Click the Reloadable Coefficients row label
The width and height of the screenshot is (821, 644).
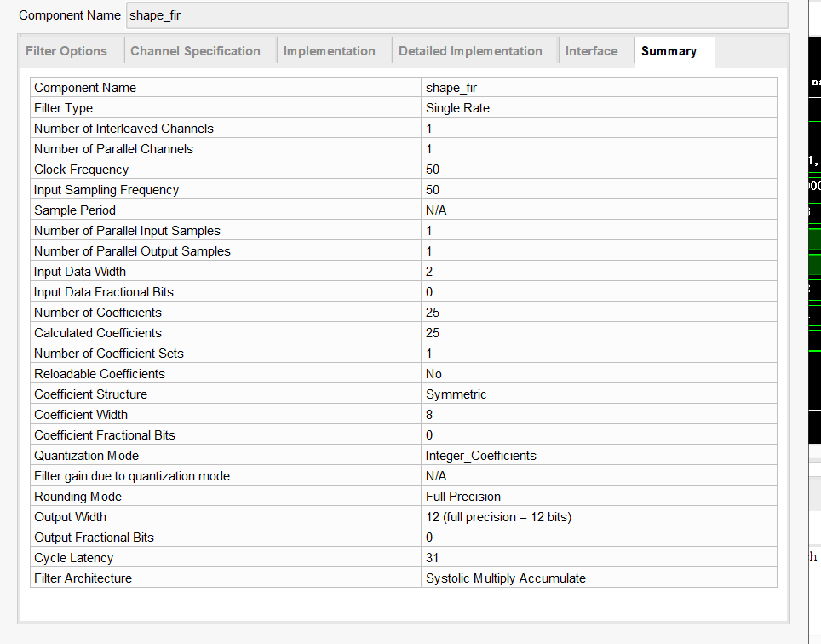(100, 374)
